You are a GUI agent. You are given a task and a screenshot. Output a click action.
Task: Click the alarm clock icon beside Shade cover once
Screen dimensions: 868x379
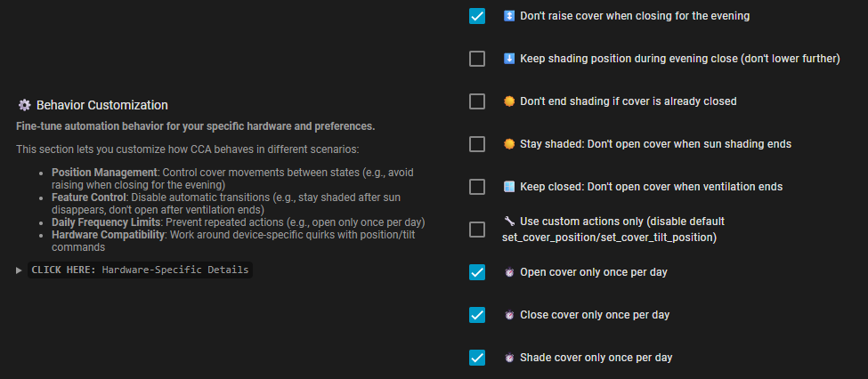509,358
